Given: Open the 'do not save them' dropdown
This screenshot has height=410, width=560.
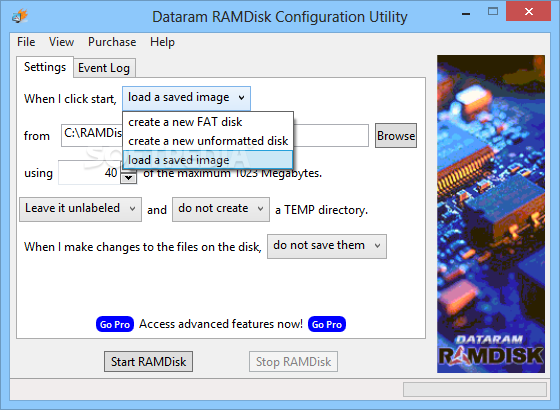Looking at the screenshot, I should tap(327, 246).
